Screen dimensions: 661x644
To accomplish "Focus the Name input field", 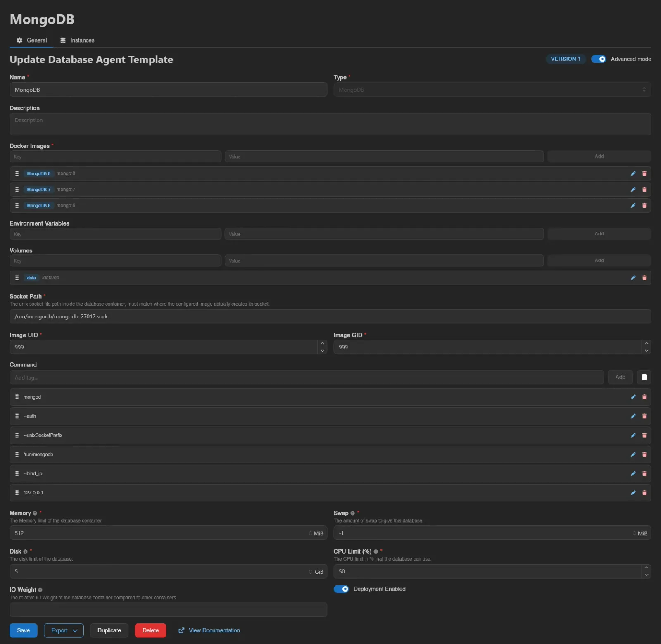I will click(169, 90).
